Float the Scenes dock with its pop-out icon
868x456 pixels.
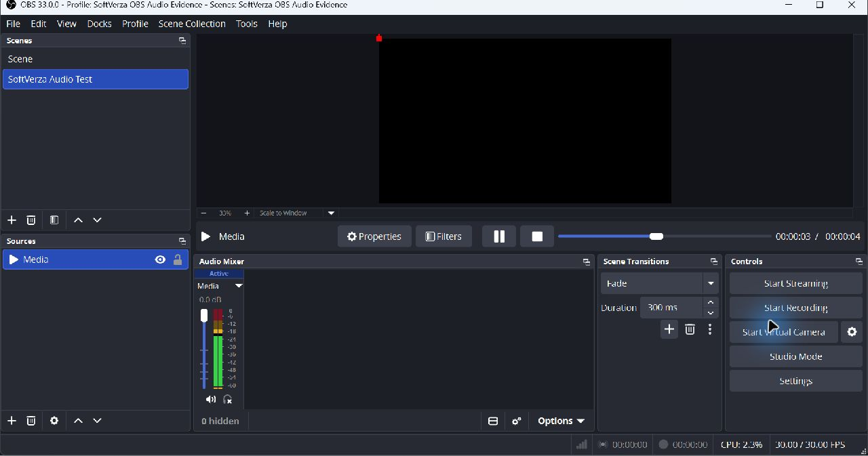click(x=182, y=41)
